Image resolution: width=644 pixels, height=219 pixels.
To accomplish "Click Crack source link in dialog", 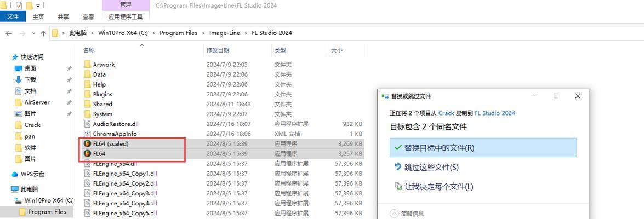I will tap(446, 113).
